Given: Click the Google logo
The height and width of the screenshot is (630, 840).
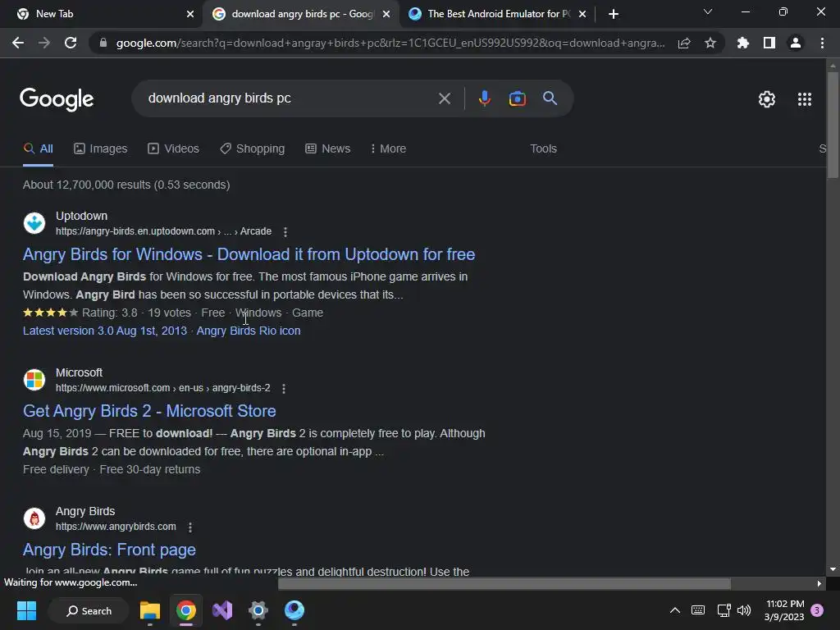Looking at the screenshot, I should click(x=57, y=99).
